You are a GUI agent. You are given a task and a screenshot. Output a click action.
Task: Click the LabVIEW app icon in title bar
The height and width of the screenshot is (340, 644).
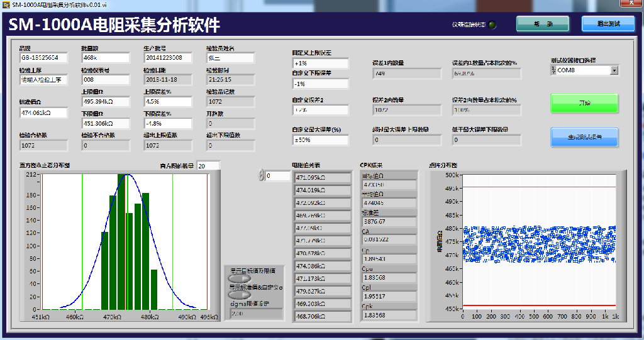tap(6, 4)
